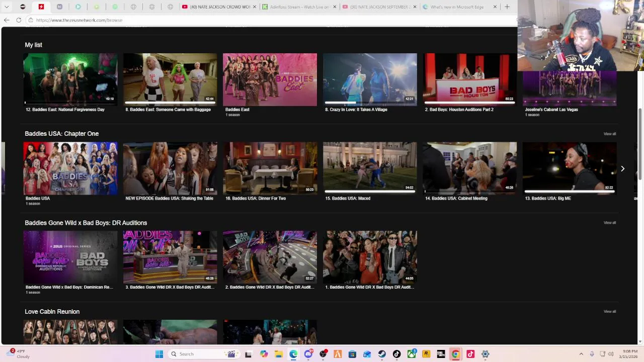Click the Windows taskbar Search box
The height and width of the screenshot is (362, 644).
(203, 354)
